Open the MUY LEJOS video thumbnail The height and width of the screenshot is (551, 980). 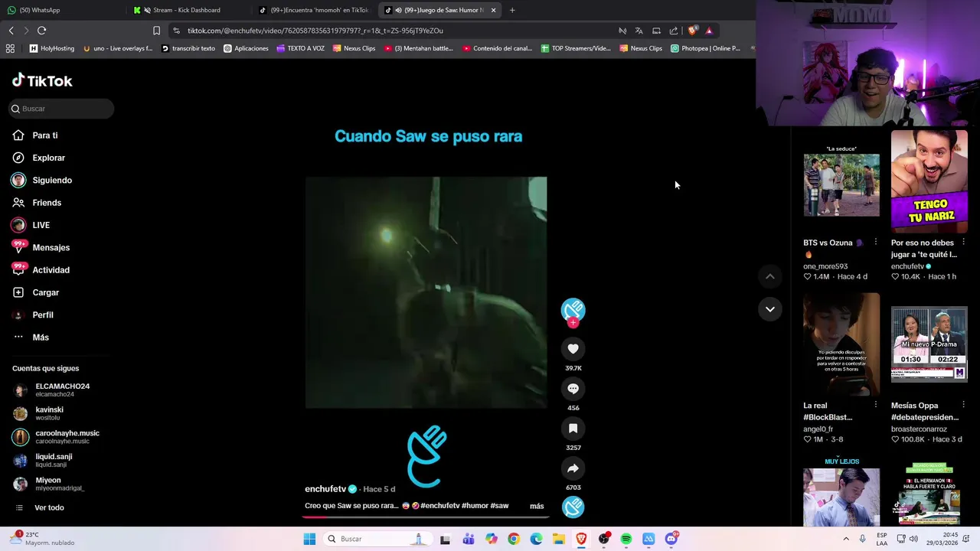[841, 491]
